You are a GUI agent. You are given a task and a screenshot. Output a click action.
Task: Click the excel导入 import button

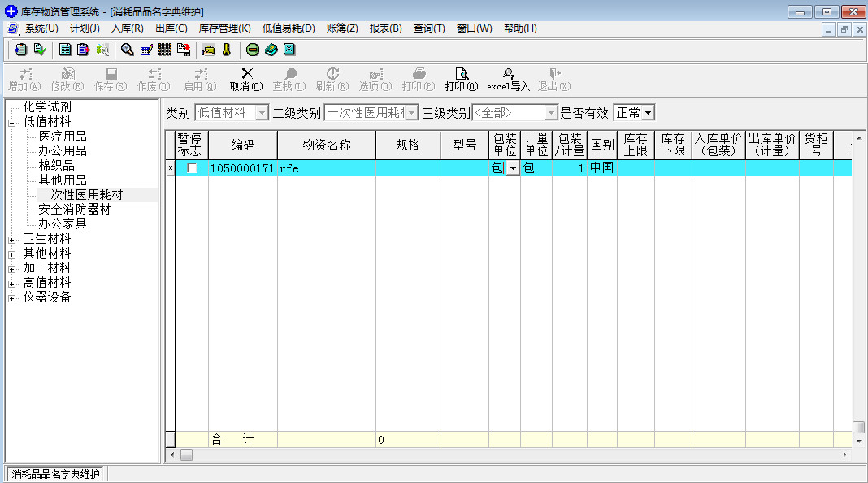508,79
